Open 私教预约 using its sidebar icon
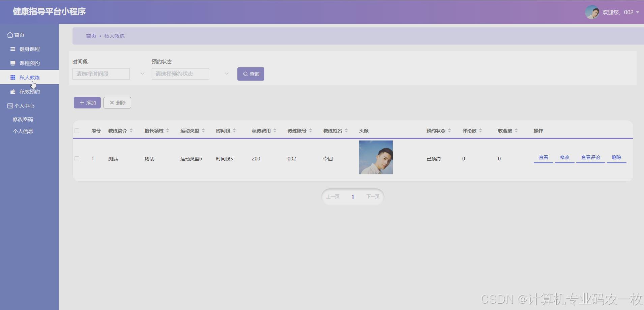 pyautogui.click(x=12, y=91)
